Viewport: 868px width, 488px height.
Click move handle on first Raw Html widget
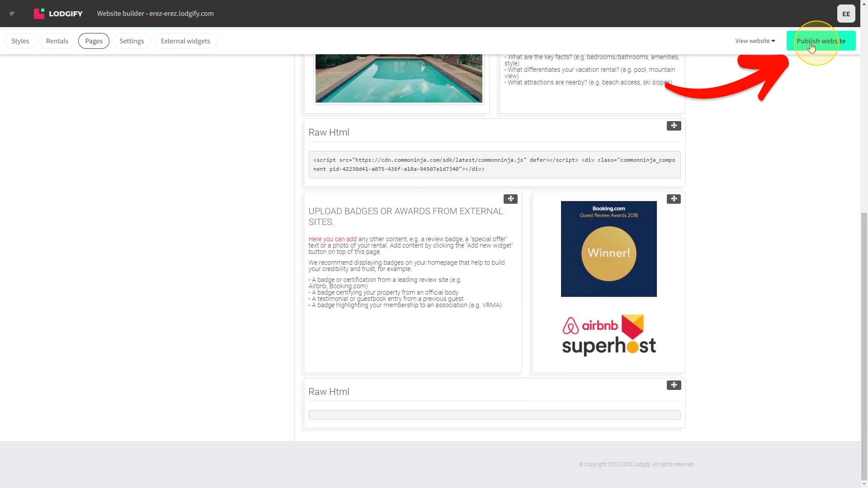point(674,126)
